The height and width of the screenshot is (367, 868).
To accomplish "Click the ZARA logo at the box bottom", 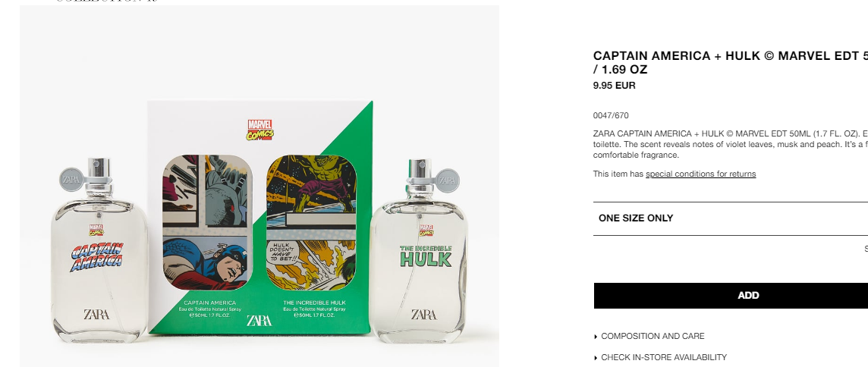I will coord(259,321).
